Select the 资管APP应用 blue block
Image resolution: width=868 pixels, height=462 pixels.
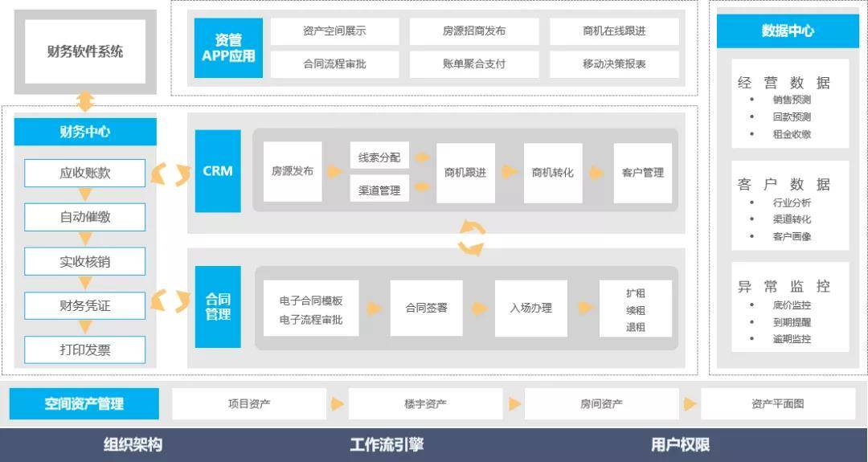[x=228, y=47]
